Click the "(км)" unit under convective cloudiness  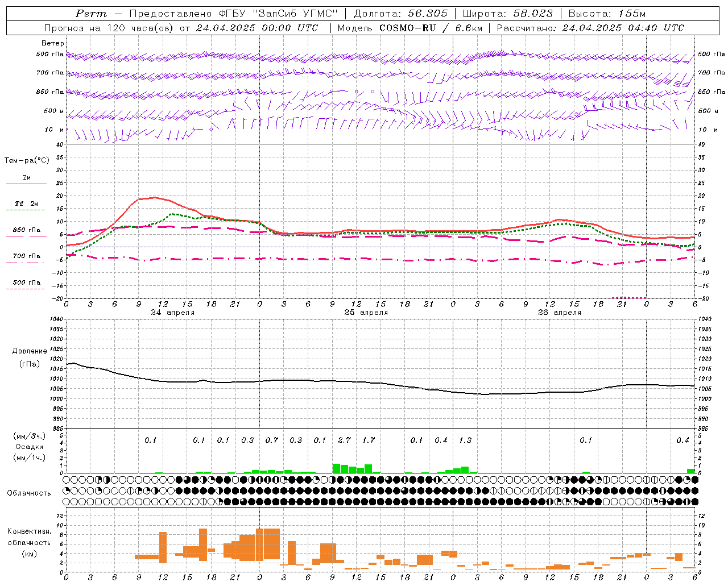point(29,554)
